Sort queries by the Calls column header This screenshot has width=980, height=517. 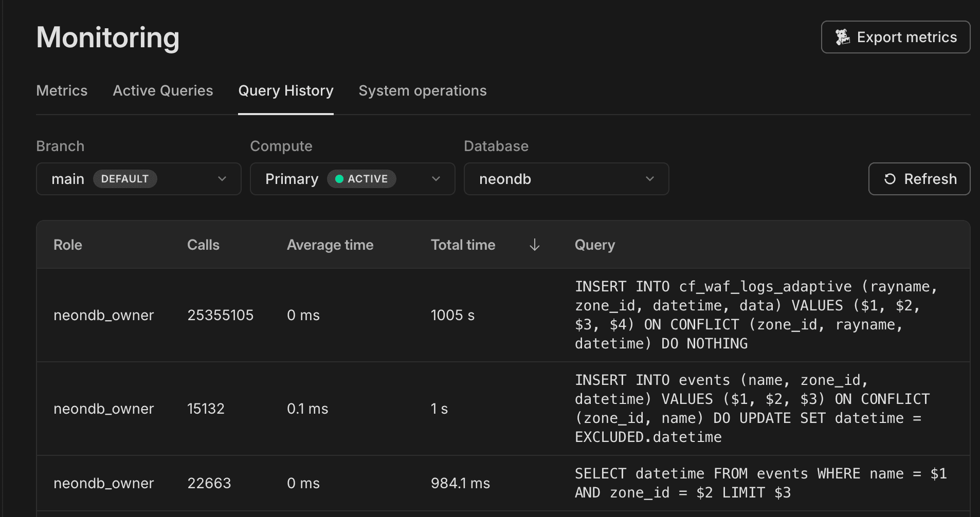click(204, 245)
